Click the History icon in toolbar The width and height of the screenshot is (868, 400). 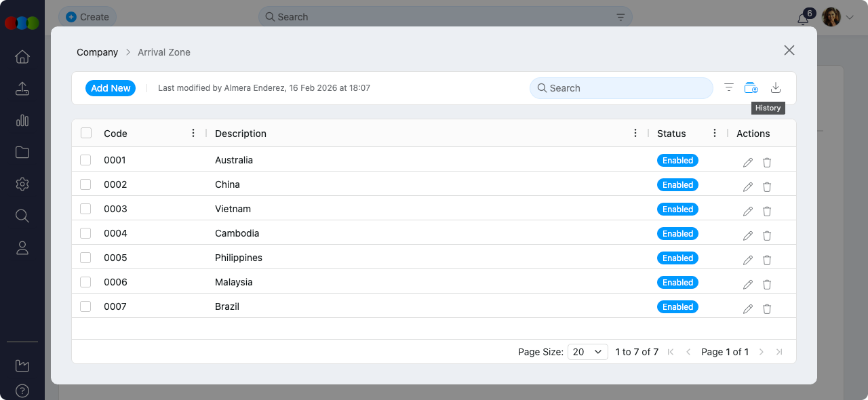coord(751,87)
